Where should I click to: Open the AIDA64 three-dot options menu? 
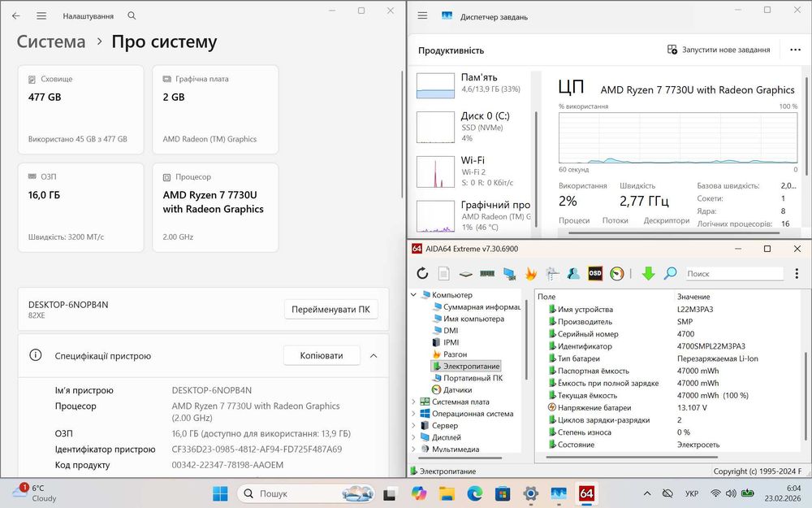(x=797, y=273)
